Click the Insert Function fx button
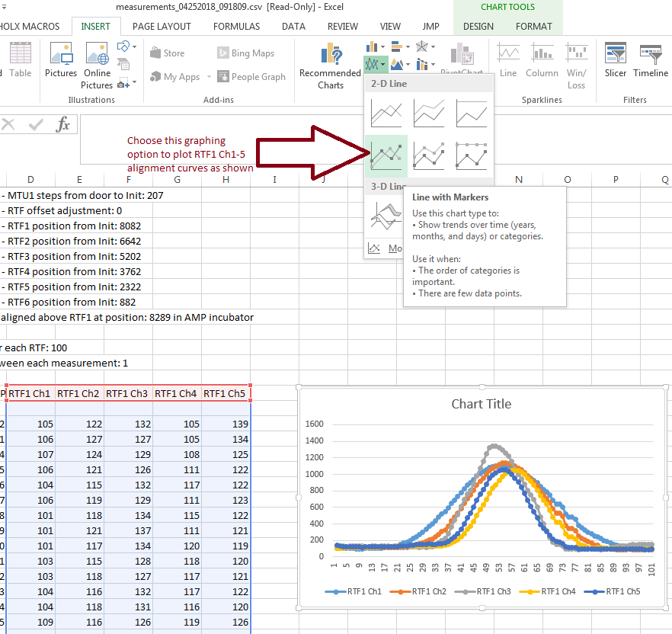The width and height of the screenshot is (672, 634). point(63,124)
